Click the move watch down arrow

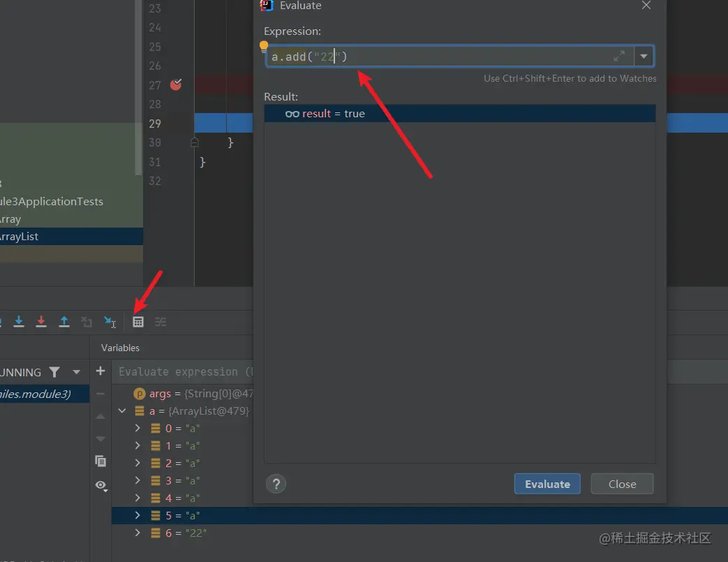tap(101, 438)
